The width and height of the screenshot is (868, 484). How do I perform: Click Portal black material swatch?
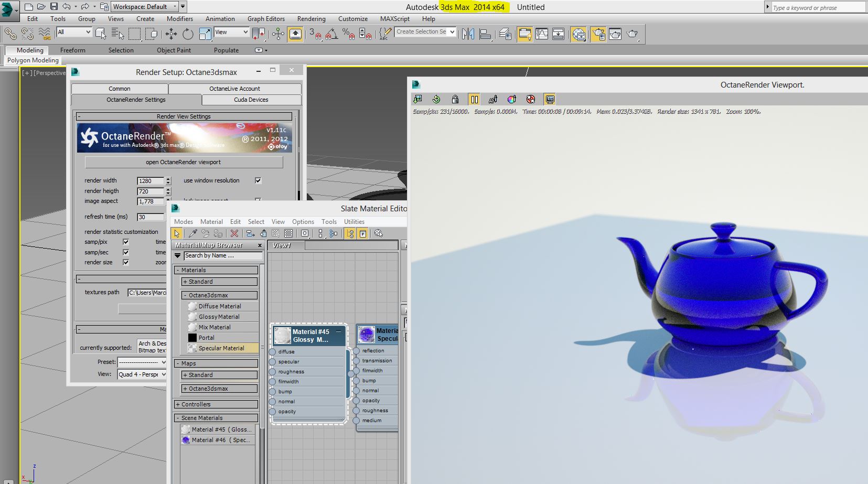[x=192, y=338]
